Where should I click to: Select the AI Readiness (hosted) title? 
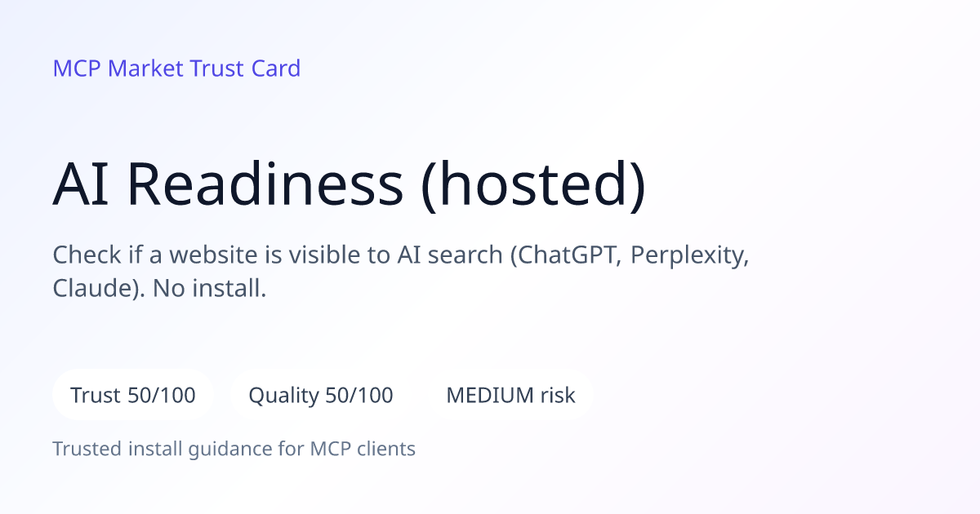click(350, 185)
